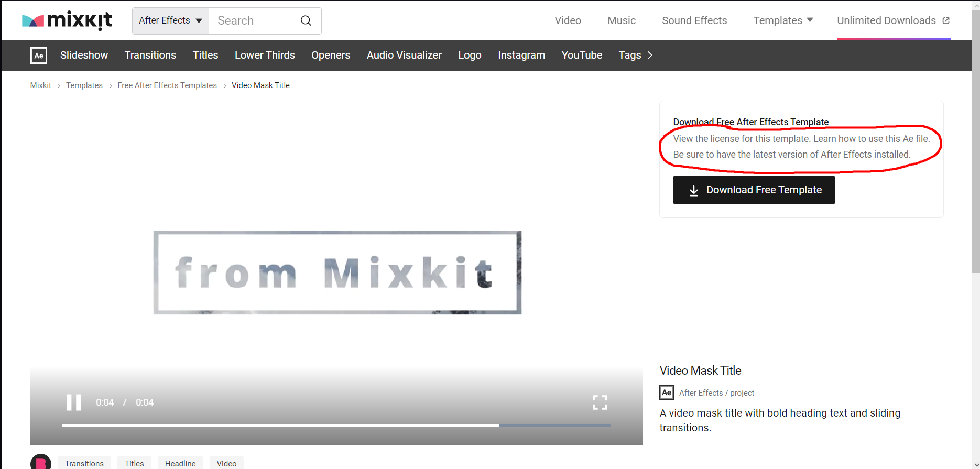Open the Titles tag chip below video
The width and height of the screenshot is (980, 469).
click(134, 463)
